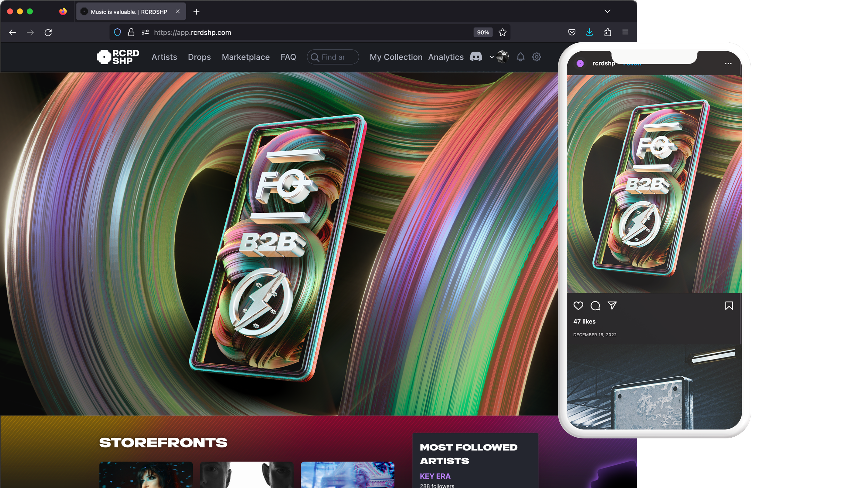Image resolution: width=868 pixels, height=488 pixels.
Task: Open the settings gear icon
Action: coord(537,57)
